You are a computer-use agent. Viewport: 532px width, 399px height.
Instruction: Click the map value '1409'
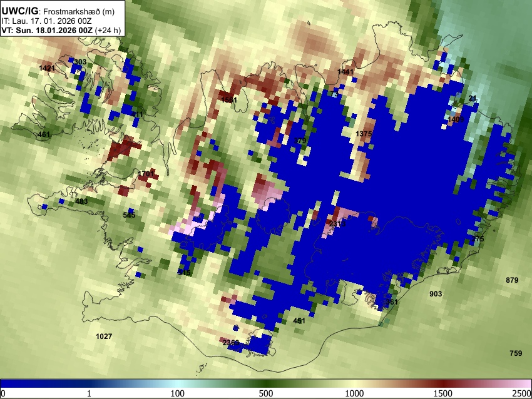[x=456, y=119]
